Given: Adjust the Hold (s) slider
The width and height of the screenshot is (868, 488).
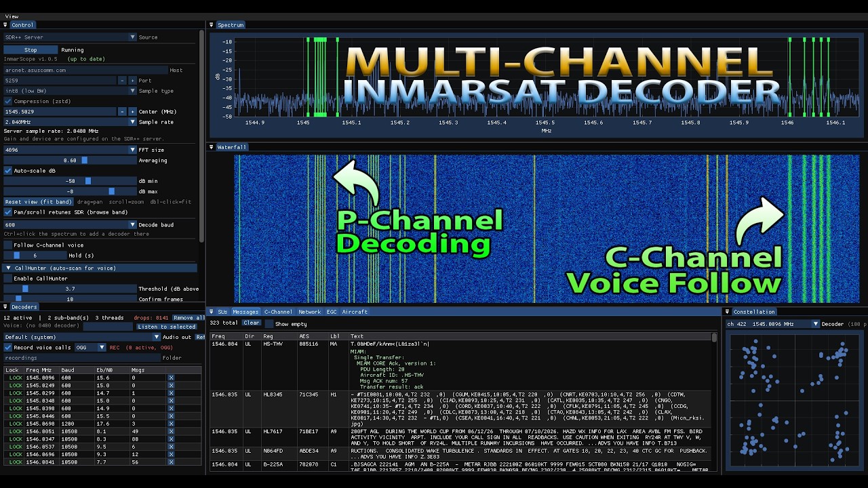Looking at the screenshot, I should tap(35, 256).
